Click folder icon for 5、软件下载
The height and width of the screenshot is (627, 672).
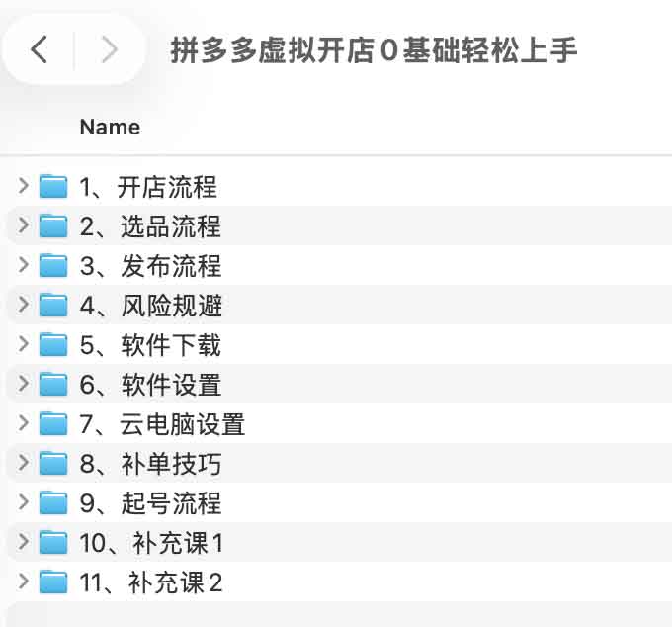(x=53, y=344)
